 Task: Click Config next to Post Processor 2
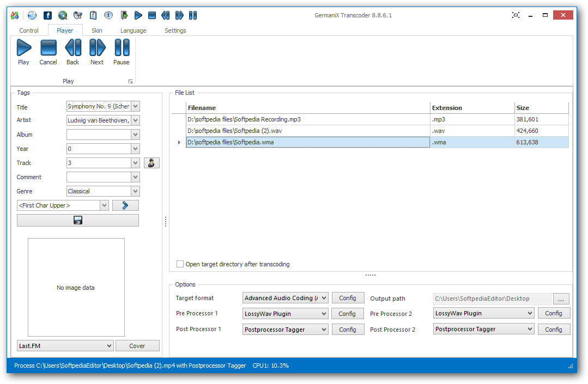click(554, 330)
